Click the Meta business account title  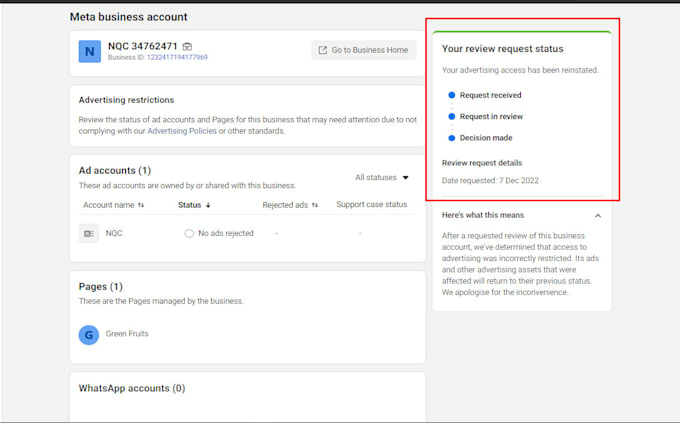pos(129,17)
